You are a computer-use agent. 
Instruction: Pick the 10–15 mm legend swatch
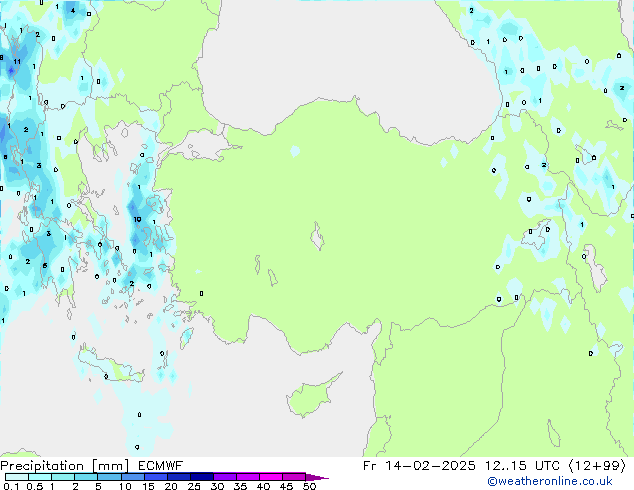(132, 477)
